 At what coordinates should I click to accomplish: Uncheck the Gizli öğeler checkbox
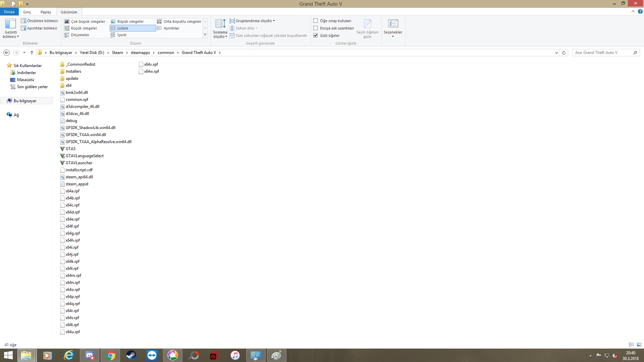click(x=315, y=36)
